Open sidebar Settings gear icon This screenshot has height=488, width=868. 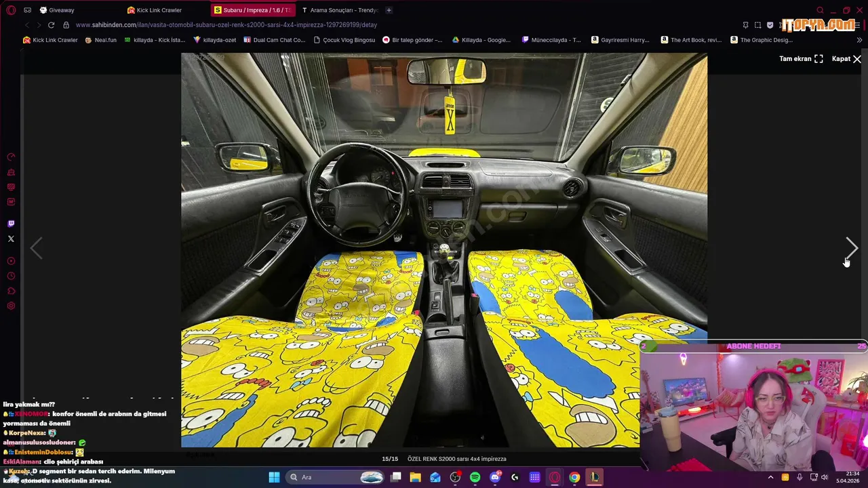[x=11, y=306]
